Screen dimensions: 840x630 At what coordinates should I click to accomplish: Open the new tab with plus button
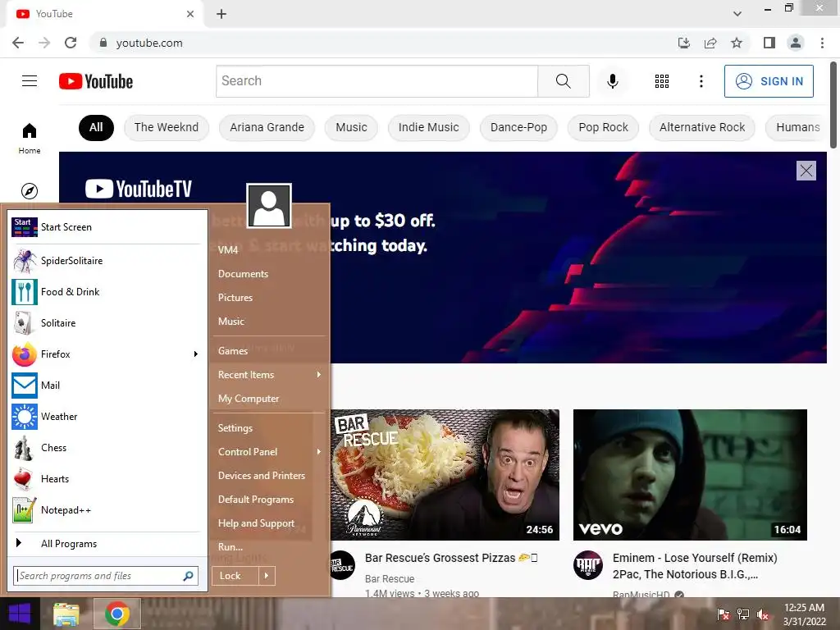(221, 14)
